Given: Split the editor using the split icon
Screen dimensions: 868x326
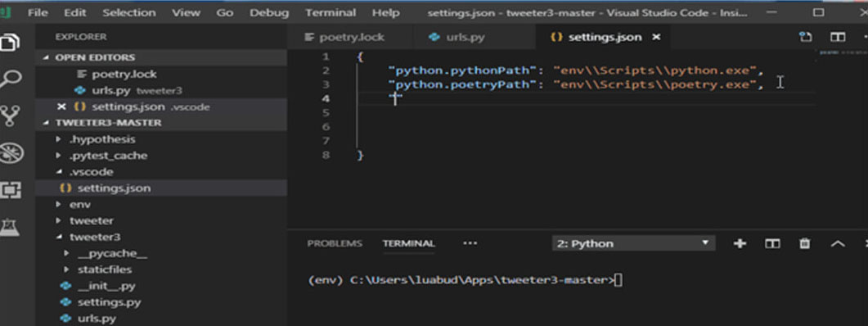Looking at the screenshot, I should click(x=838, y=37).
